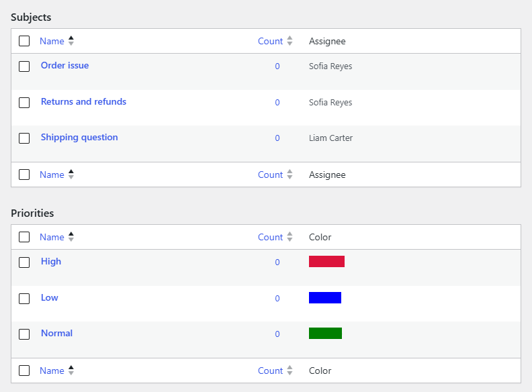Image resolution: width=532 pixels, height=392 pixels.
Task: Tick the select-all checkbox in the Priorities header
Action: (24, 237)
